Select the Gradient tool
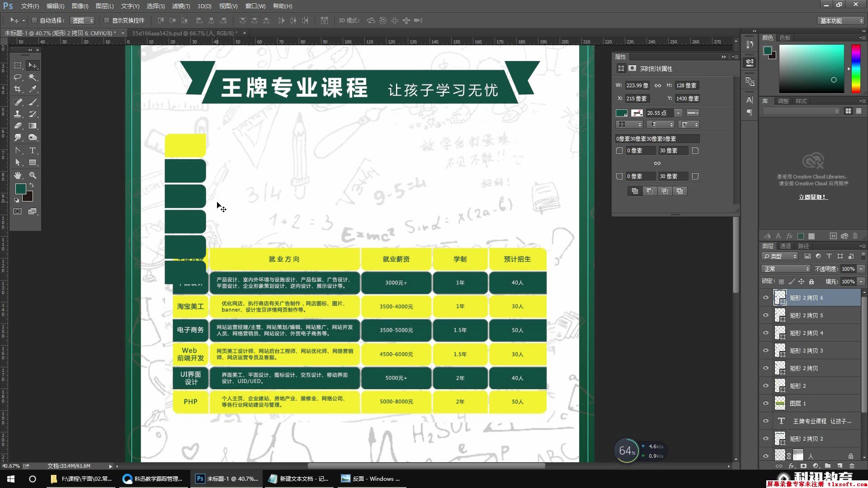This screenshot has height=488, width=868. [x=33, y=126]
